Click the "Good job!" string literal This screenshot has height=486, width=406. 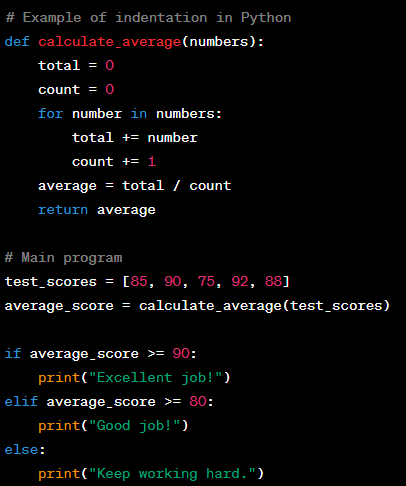pos(135,426)
